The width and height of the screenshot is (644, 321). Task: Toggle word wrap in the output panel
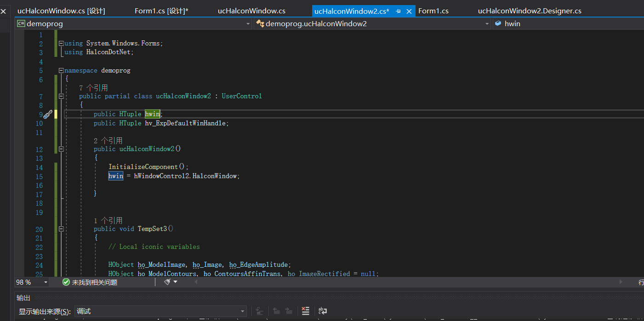click(x=323, y=311)
